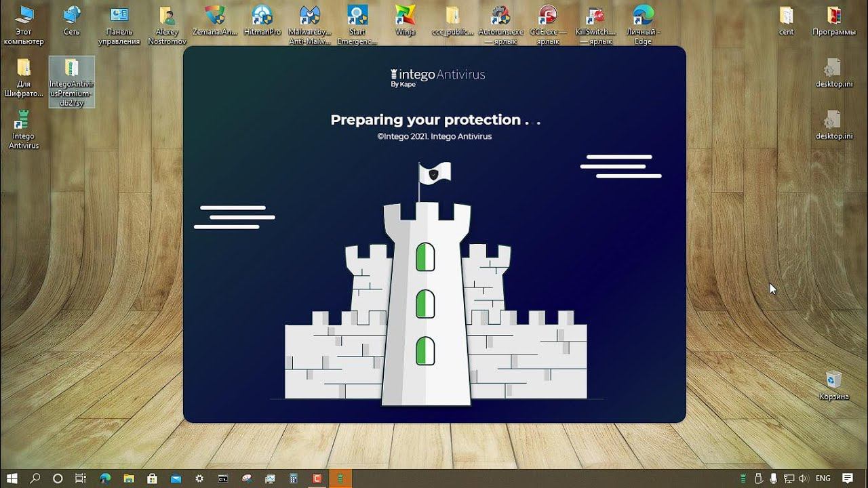Open the Action Center notifications icon

coord(848,479)
